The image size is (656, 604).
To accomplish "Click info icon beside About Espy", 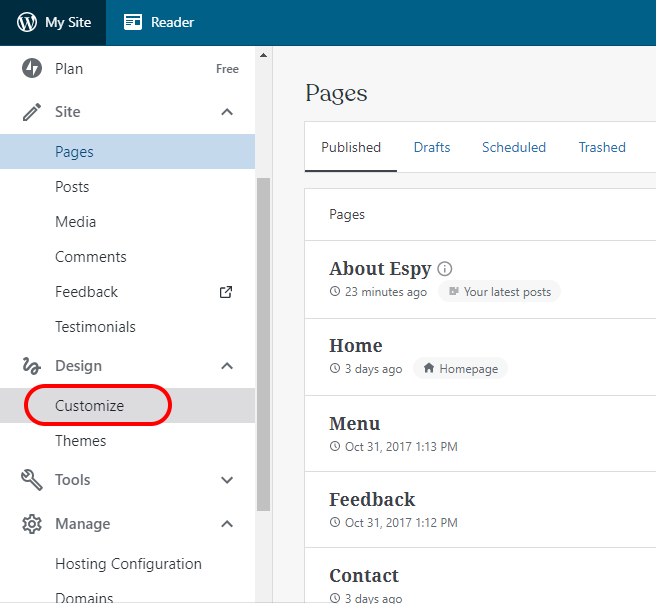I will pyautogui.click(x=445, y=269).
